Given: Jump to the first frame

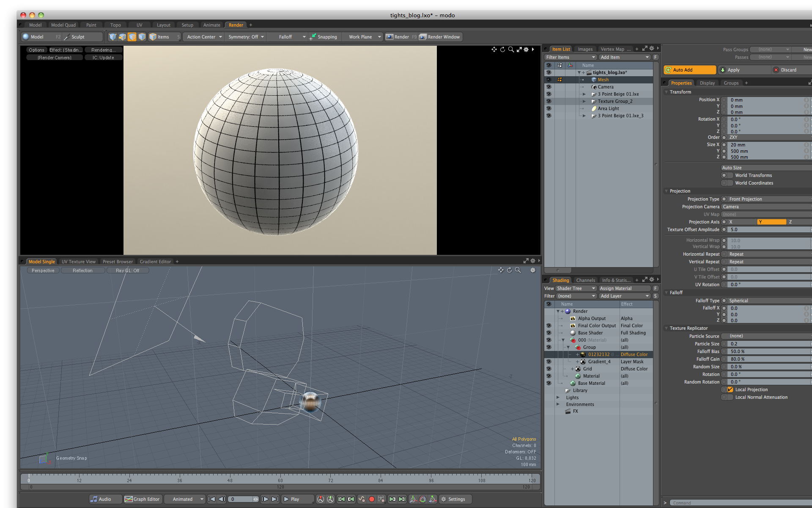Looking at the screenshot, I should [x=212, y=499].
